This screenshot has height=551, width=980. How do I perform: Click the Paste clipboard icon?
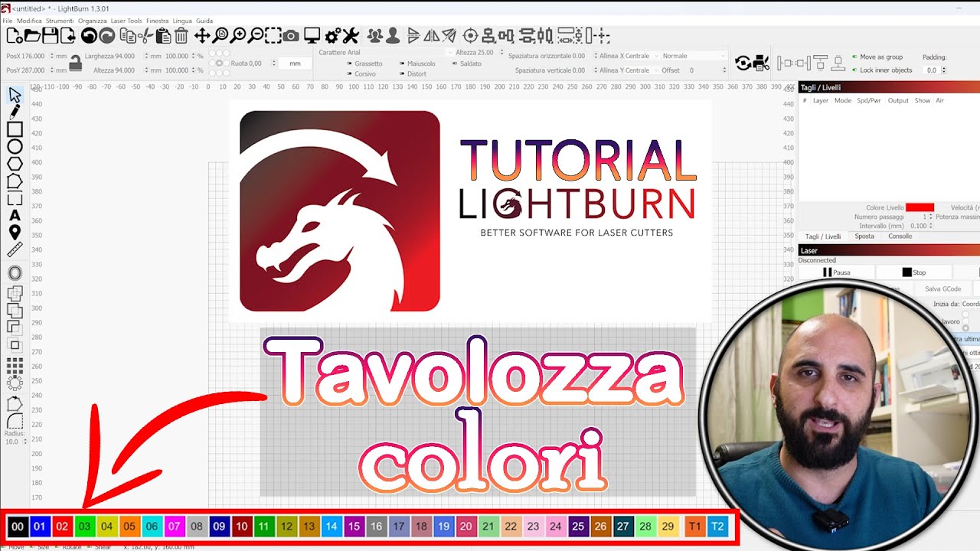[163, 35]
